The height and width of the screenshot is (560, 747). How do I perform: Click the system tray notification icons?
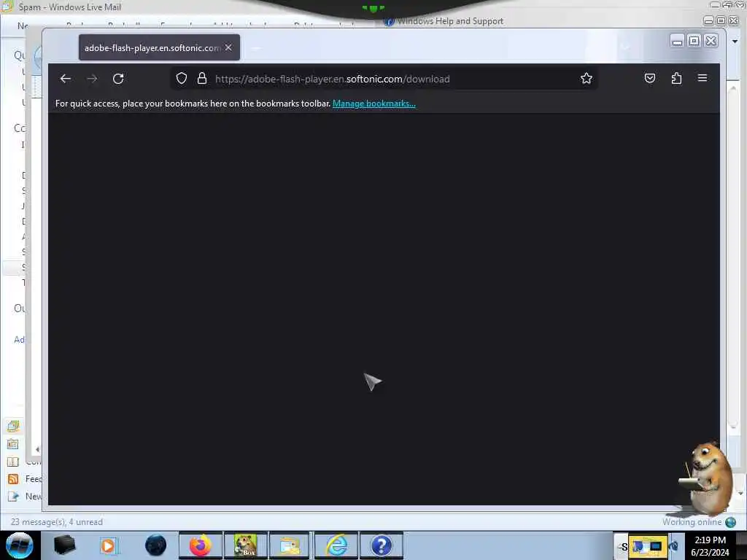(x=649, y=546)
